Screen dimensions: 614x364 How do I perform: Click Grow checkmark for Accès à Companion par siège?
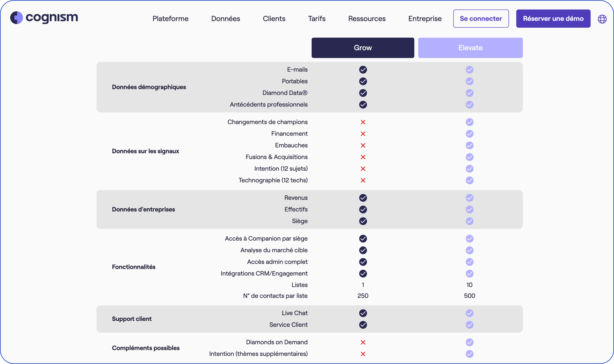click(x=363, y=239)
